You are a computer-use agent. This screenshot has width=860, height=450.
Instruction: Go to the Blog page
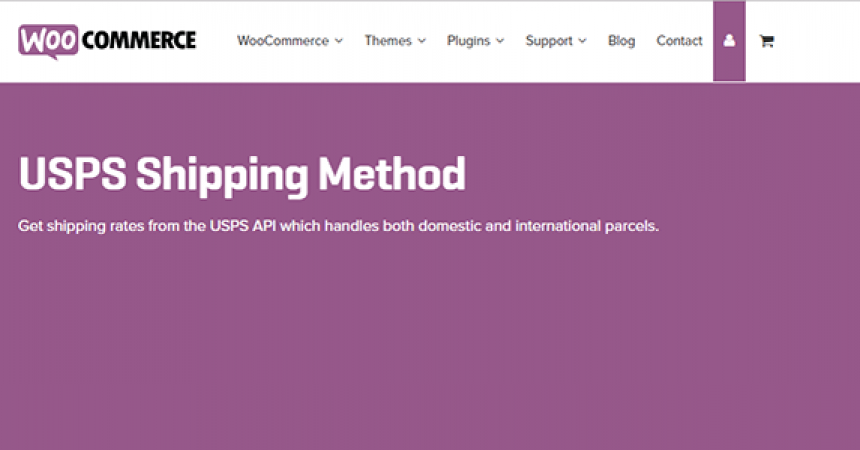[621, 41]
